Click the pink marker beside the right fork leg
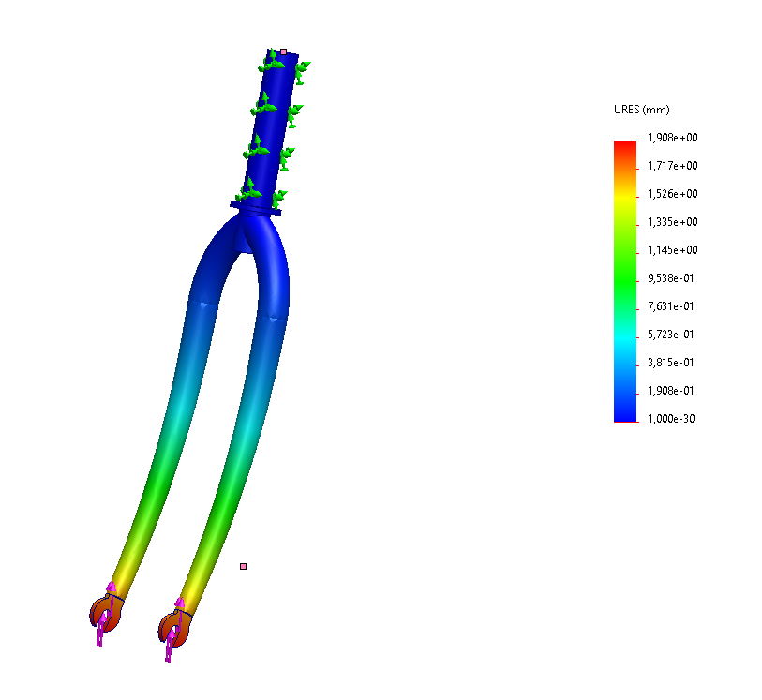This screenshot has height=700, width=762. tap(243, 566)
